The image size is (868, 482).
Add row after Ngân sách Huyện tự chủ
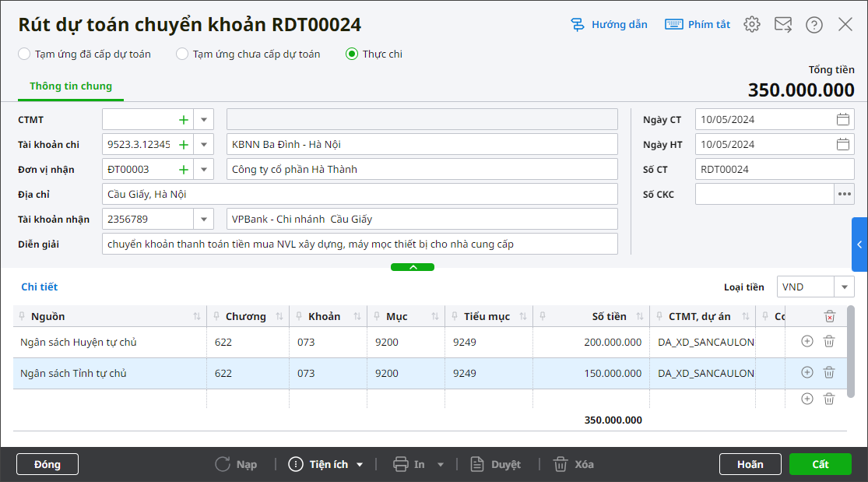click(807, 341)
